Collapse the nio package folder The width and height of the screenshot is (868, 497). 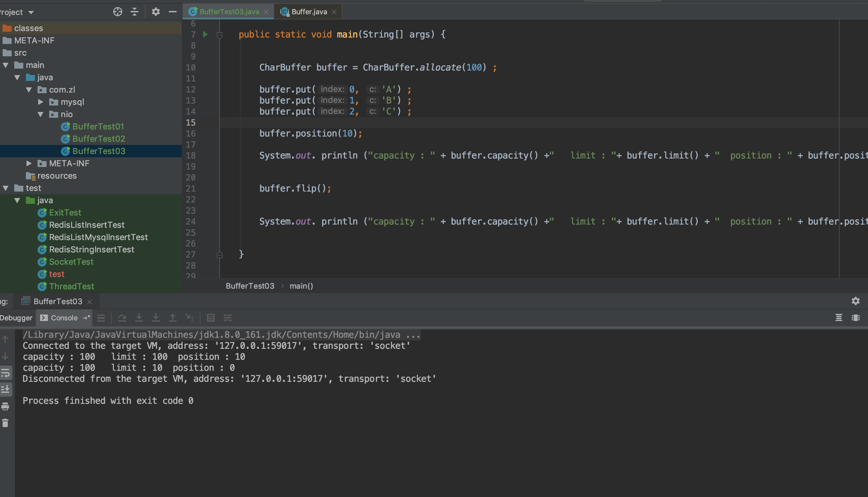pos(40,114)
